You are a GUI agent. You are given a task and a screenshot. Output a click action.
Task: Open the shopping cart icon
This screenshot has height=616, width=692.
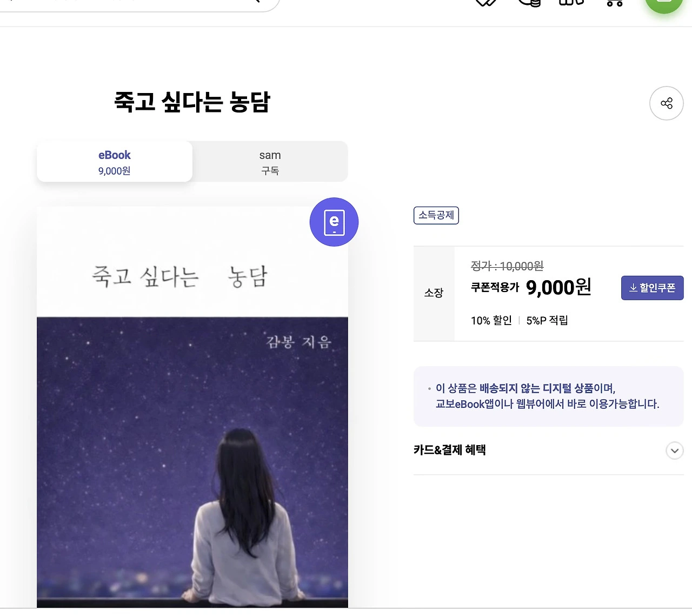pyautogui.click(x=615, y=3)
